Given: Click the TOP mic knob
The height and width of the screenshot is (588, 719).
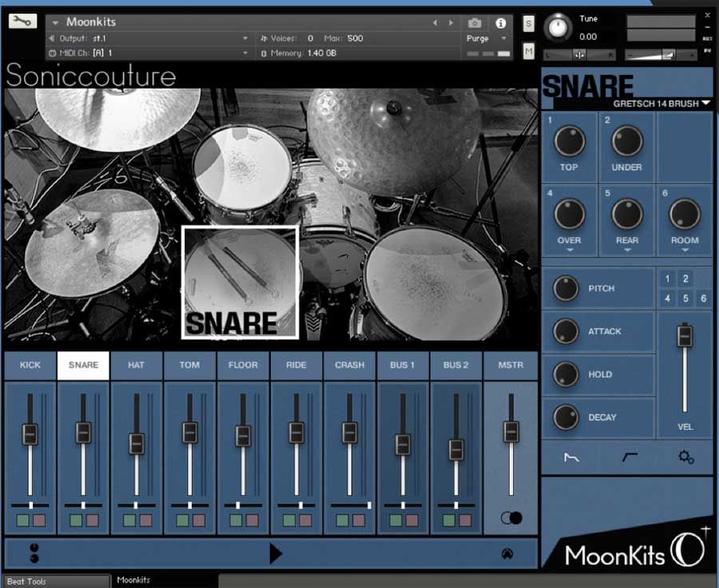Looking at the screenshot, I should 570,141.
